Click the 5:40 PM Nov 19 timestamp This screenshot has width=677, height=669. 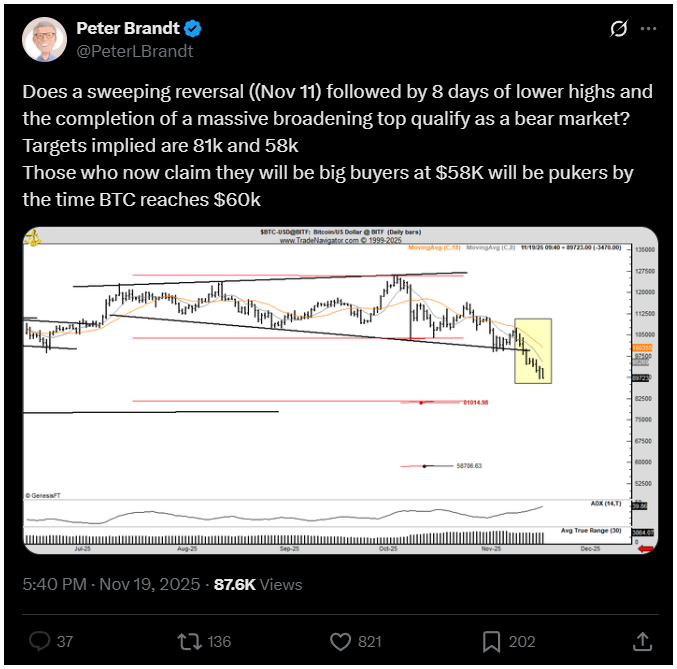pyautogui.click(x=112, y=584)
